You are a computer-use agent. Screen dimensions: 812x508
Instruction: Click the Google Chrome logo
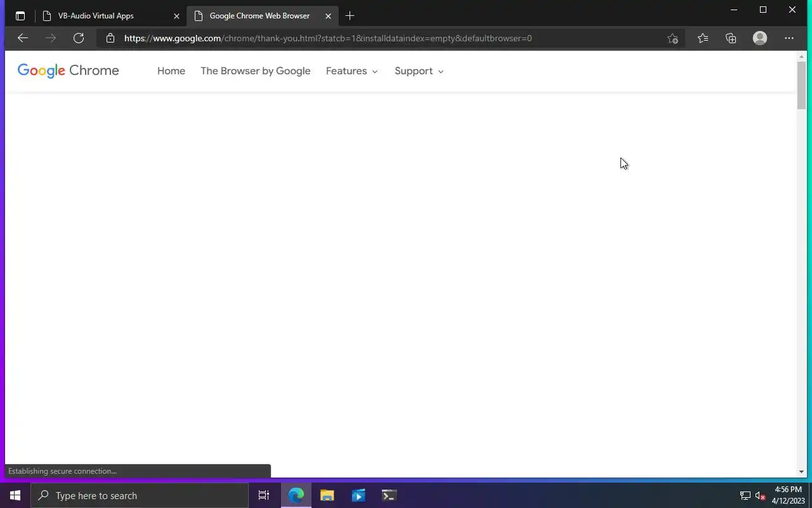point(69,70)
